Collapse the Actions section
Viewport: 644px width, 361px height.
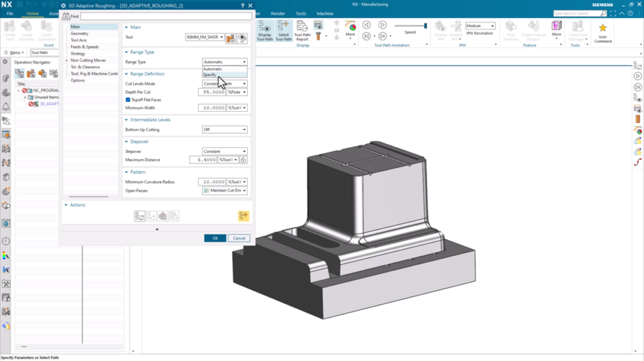click(66, 205)
